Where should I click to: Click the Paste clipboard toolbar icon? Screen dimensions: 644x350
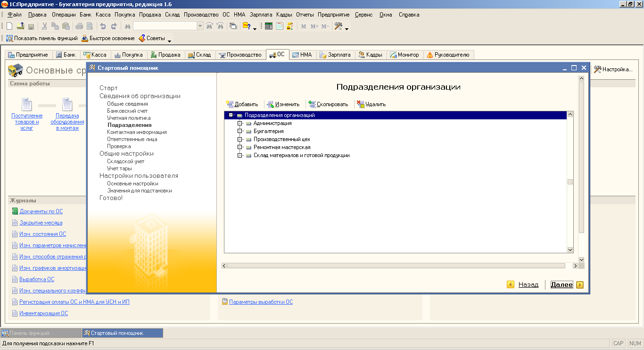66,26
